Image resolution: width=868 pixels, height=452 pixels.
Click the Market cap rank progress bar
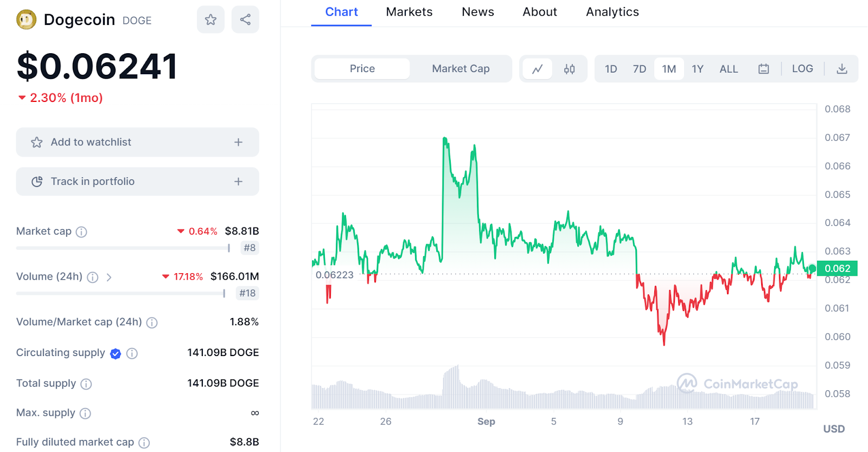(123, 248)
